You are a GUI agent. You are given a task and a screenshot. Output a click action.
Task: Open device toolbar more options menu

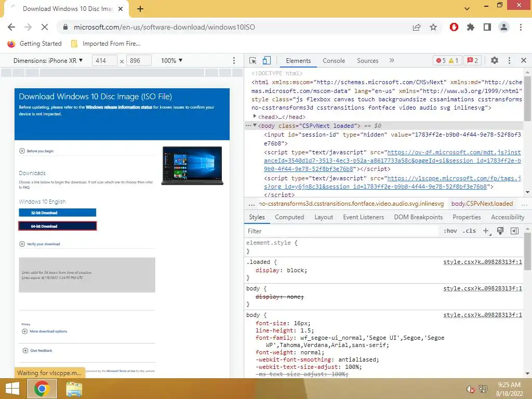click(234, 60)
